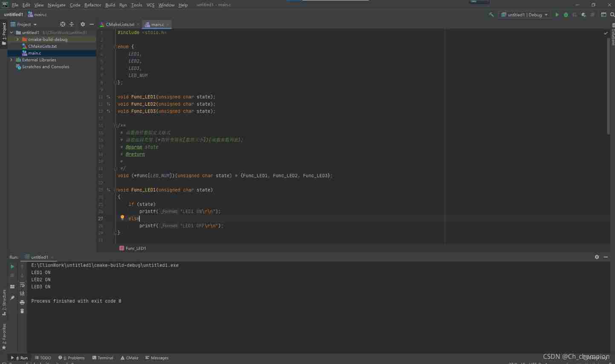Run untitled1 with the green play icon

point(557,14)
